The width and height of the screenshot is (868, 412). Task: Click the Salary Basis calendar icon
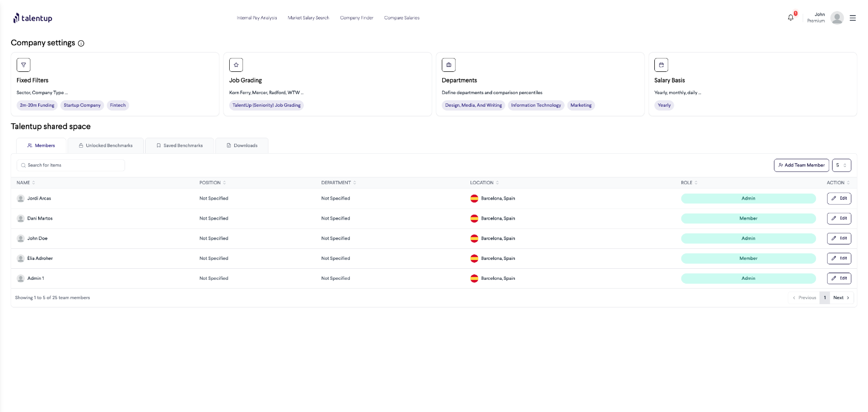(661, 65)
